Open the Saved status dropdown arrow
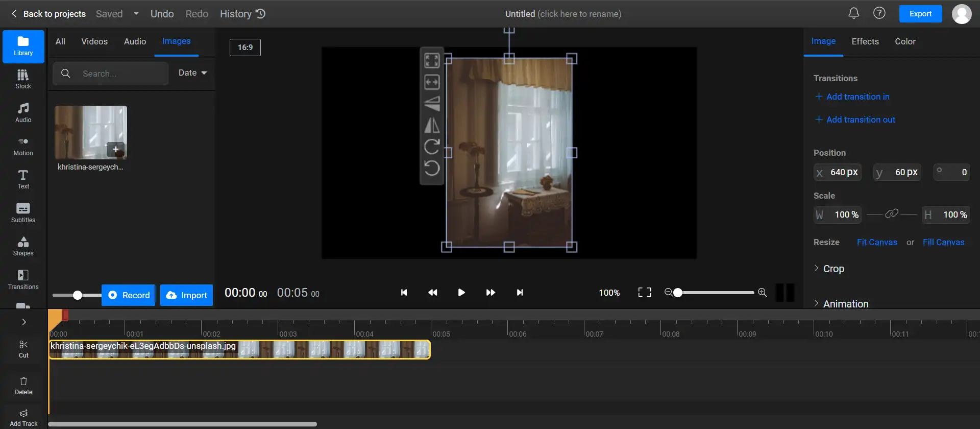This screenshot has width=980, height=429. (136, 14)
